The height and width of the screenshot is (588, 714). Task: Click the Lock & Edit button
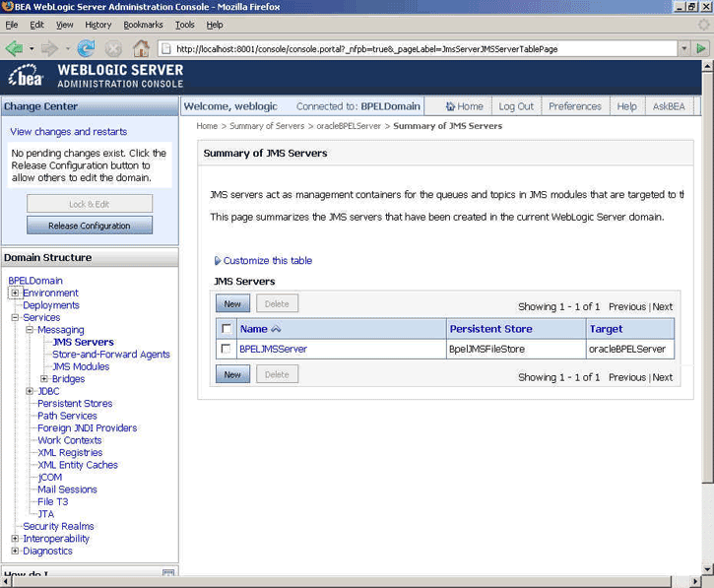(x=90, y=204)
